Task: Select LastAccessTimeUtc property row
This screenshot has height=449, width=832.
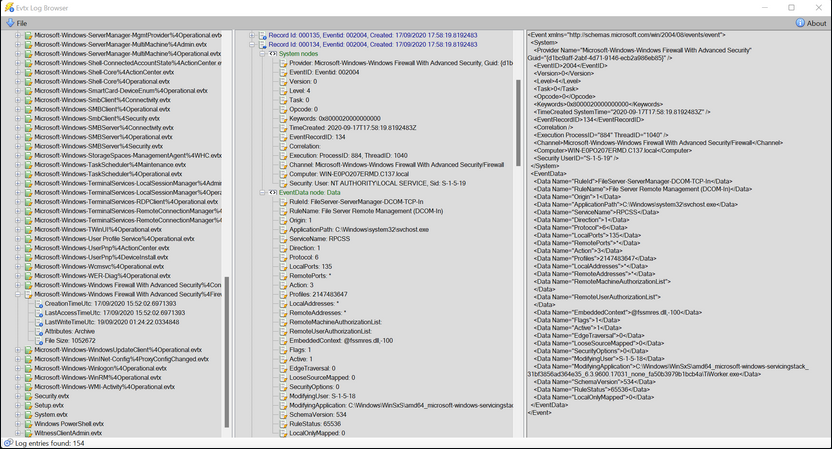Action: click(x=115, y=313)
